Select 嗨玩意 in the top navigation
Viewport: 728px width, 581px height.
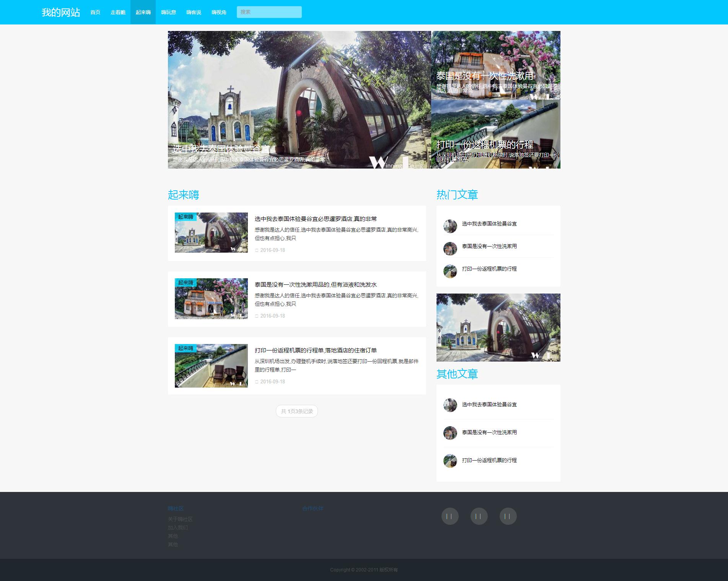click(x=168, y=12)
